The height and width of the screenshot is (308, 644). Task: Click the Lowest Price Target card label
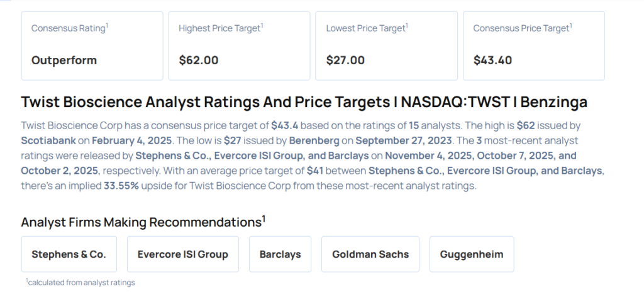[x=367, y=28]
